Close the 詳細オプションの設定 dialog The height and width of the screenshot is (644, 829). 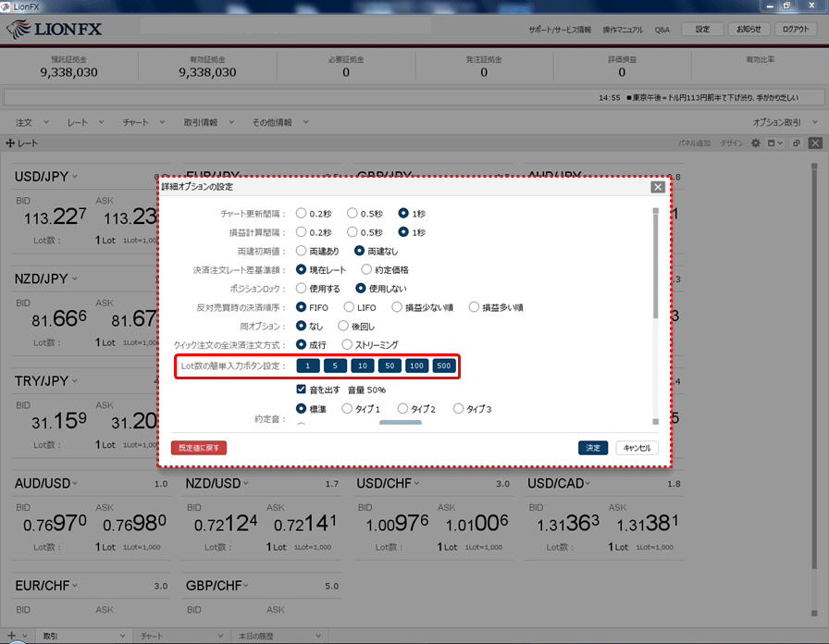(658, 187)
